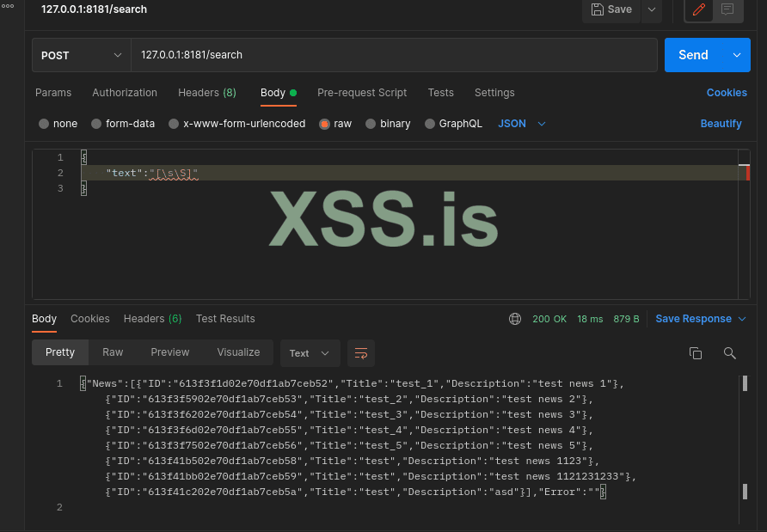Screen dimensions: 767x532
Task: Expand the JSON format dropdown
Action: (x=522, y=124)
